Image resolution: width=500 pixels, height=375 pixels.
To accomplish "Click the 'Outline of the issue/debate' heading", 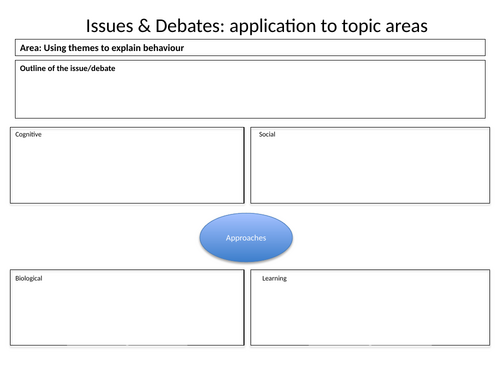I will point(68,68).
